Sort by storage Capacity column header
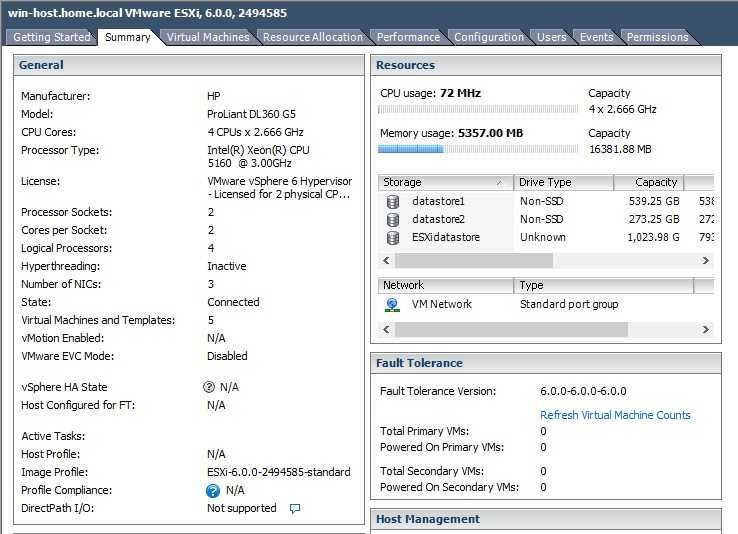This screenshot has height=534, width=738. pos(649,183)
